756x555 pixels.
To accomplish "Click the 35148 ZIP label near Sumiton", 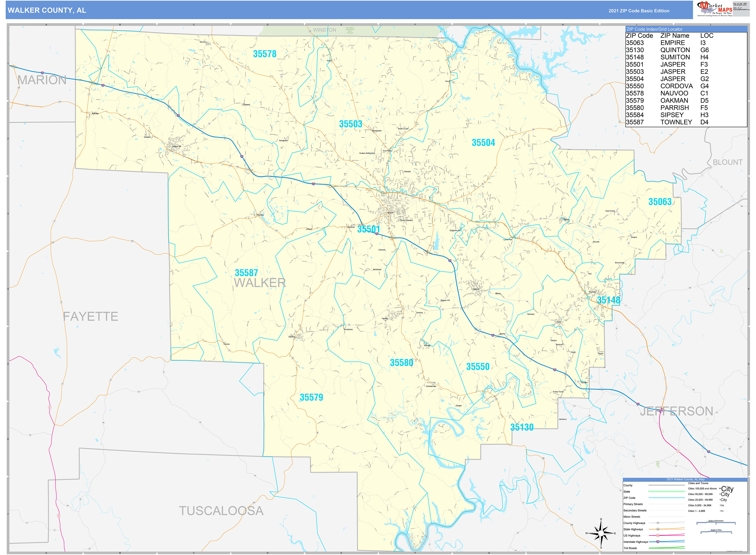I will [x=608, y=300].
